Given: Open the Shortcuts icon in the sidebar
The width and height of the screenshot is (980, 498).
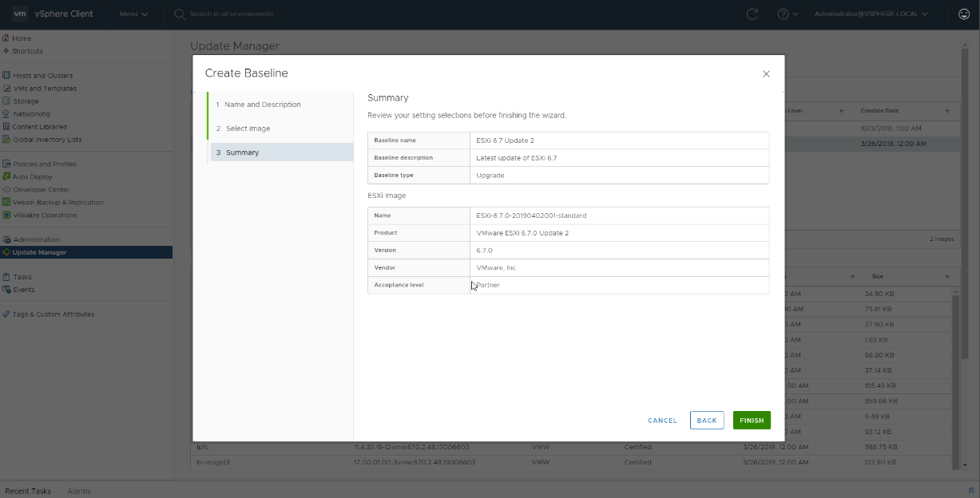Looking at the screenshot, I should point(6,51).
